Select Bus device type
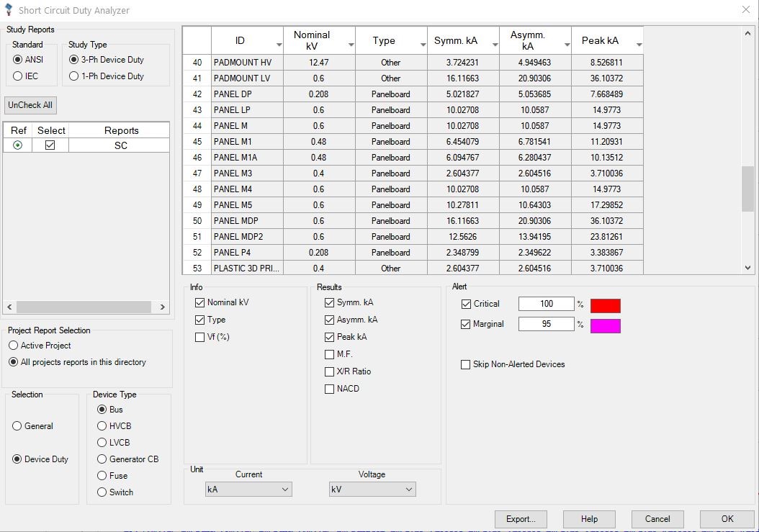This screenshot has width=759, height=532. coord(102,410)
